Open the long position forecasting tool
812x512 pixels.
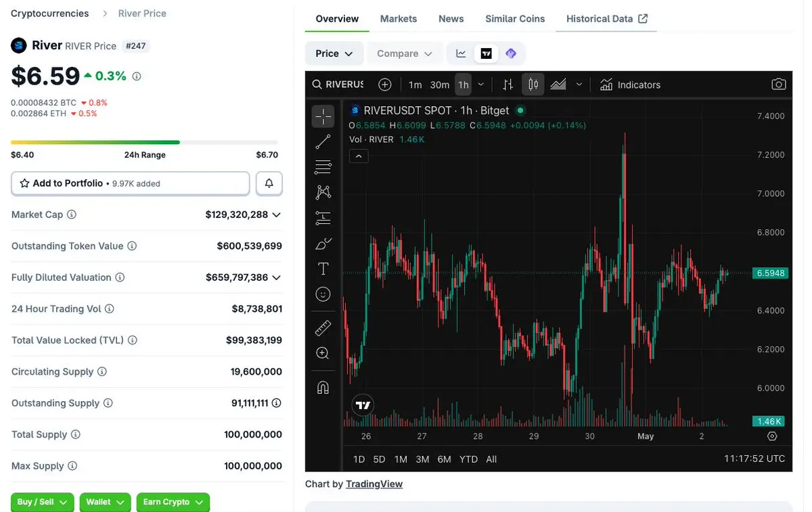coord(323,218)
